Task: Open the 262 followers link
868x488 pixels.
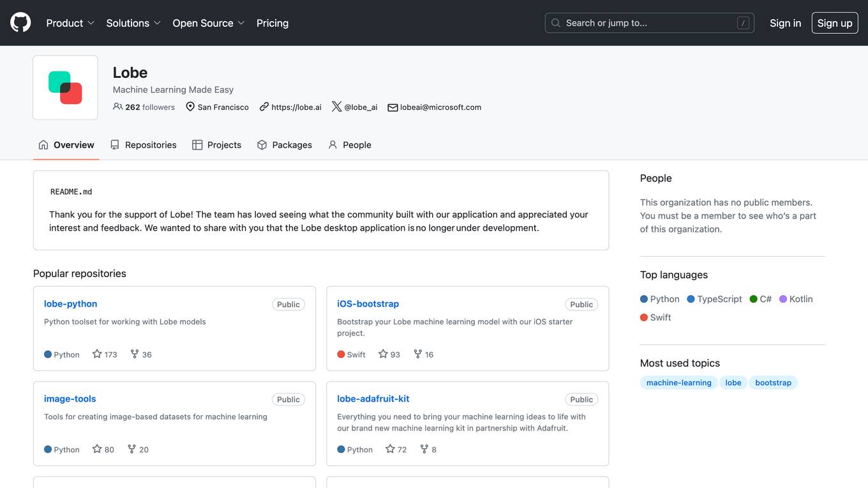Action: click(x=144, y=107)
